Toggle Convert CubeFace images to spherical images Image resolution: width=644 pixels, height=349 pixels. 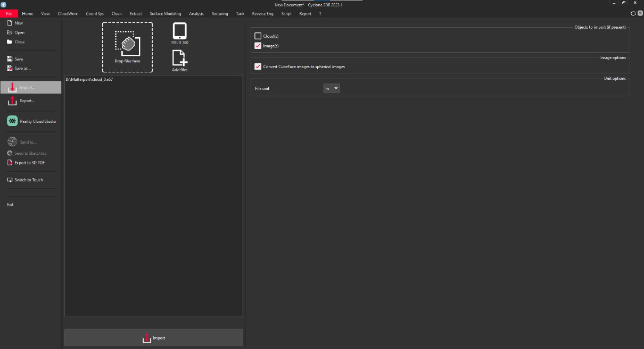point(258,67)
